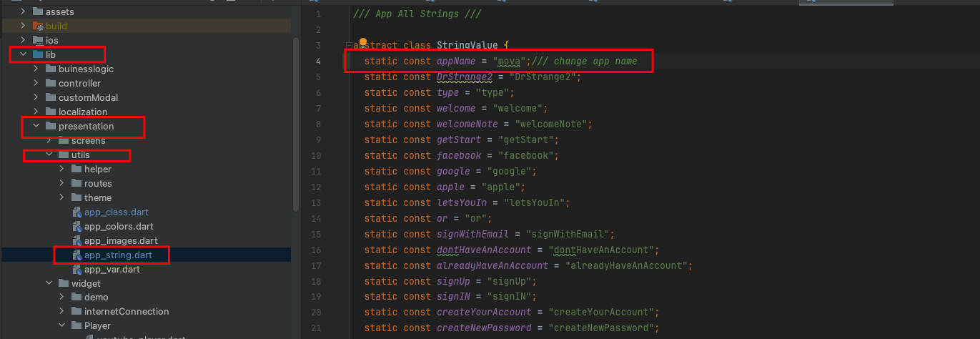This screenshot has height=339, width=980.
Task: Click the project tree vertical scrollbar
Action: pos(296,122)
